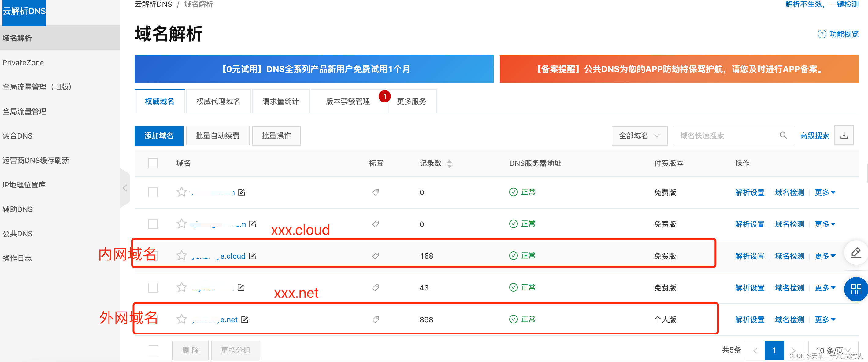Open the 请求量统计 tab

[x=280, y=101]
